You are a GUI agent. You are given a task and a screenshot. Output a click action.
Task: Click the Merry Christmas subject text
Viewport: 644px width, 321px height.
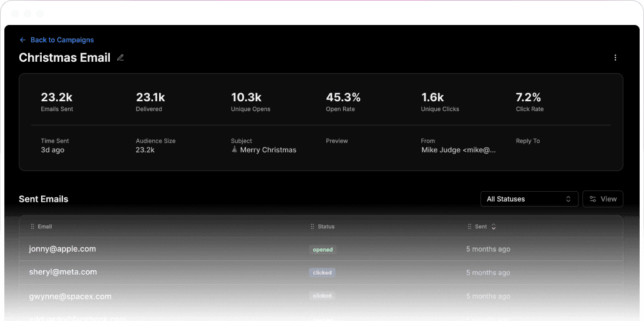pyautogui.click(x=268, y=150)
